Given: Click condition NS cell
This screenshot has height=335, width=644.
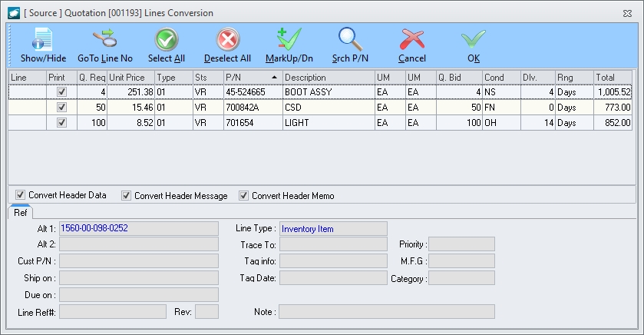Looking at the screenshot, I should click(501, 92).
